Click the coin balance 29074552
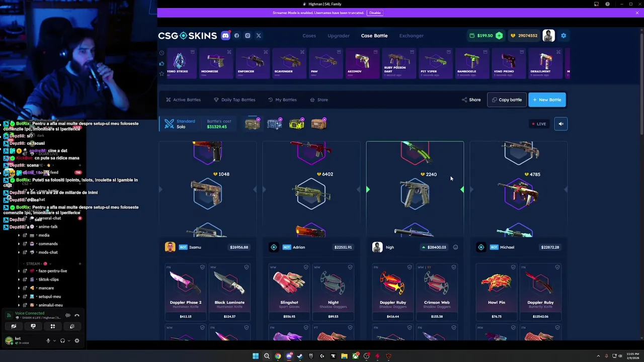The width and height of the screenshot is (644, 362). click(x=524, y=36)
